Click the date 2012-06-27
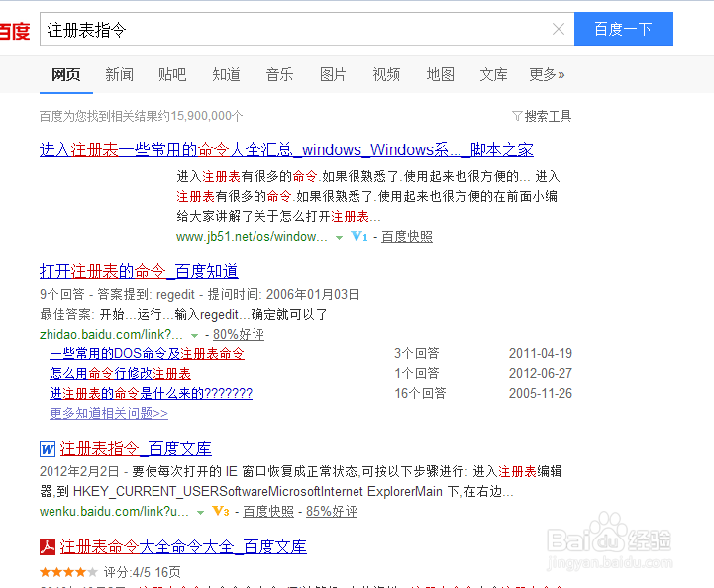 pos(541,373)
